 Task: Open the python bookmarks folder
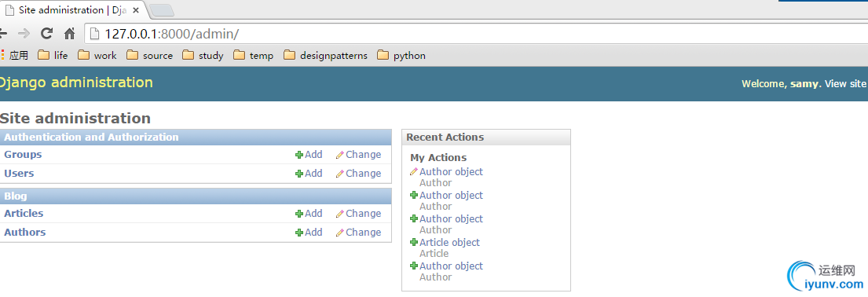click(x=401, y=56)
